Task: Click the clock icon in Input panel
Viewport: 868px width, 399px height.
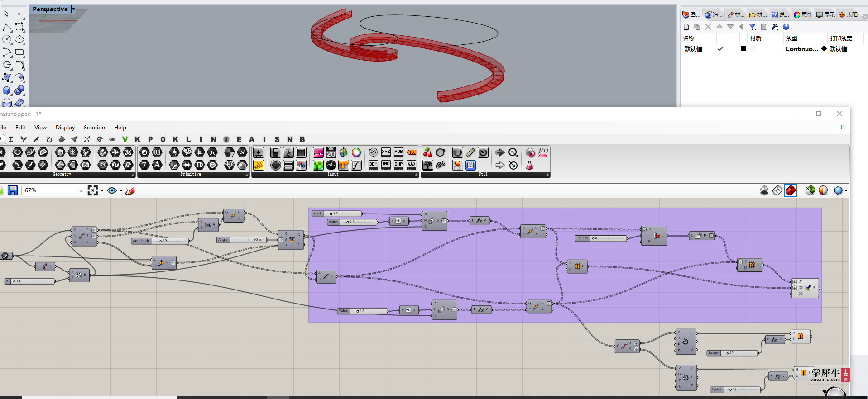Action: tap(331, 165)
